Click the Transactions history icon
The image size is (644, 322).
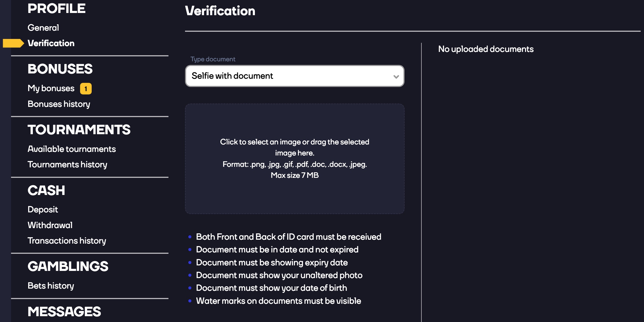[x=67, y=240]
